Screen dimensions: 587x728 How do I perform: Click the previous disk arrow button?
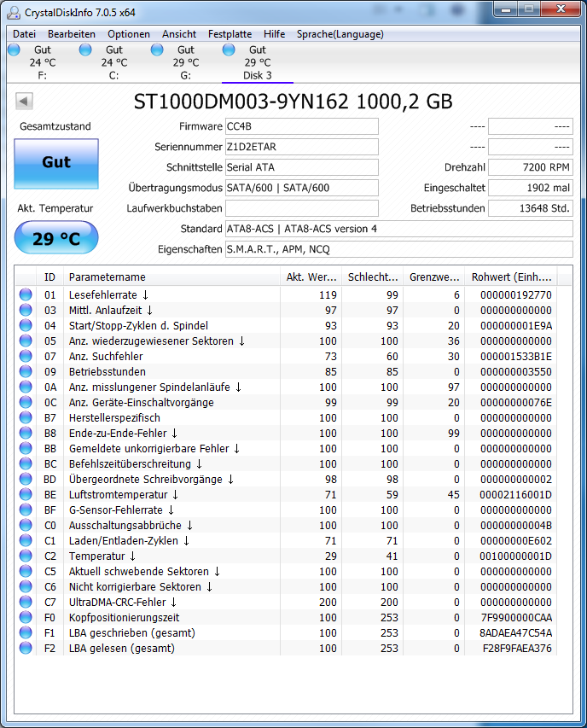[24, 101]
